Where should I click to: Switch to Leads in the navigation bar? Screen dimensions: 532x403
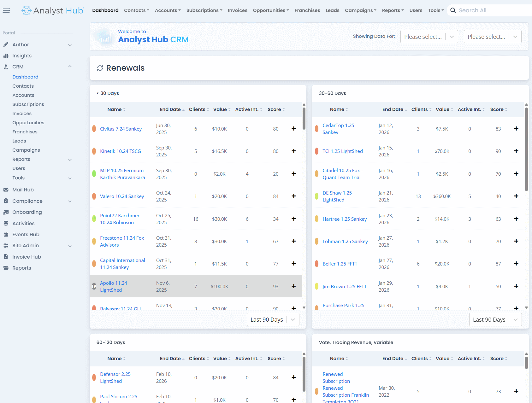pos(332,10)
